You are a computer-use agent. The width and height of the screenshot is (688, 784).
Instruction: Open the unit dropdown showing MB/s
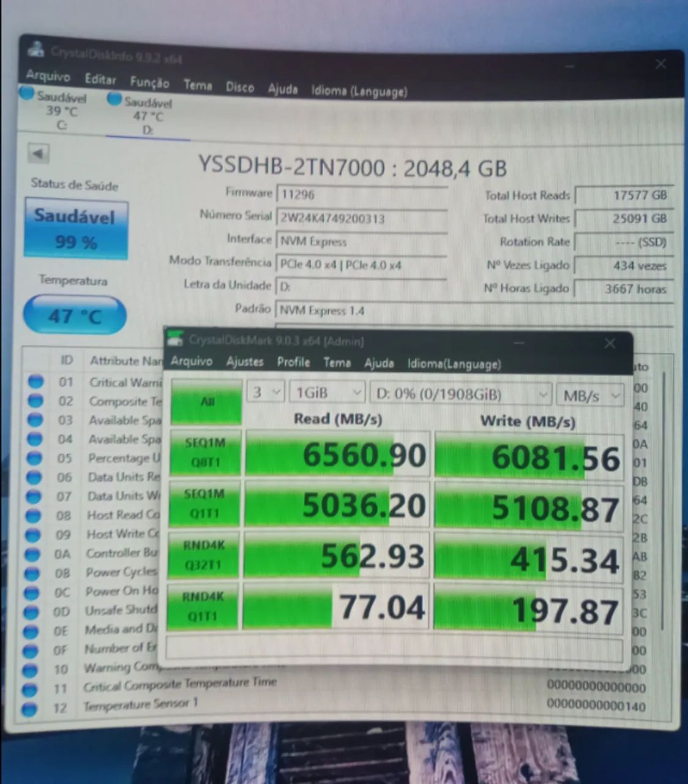589,396
